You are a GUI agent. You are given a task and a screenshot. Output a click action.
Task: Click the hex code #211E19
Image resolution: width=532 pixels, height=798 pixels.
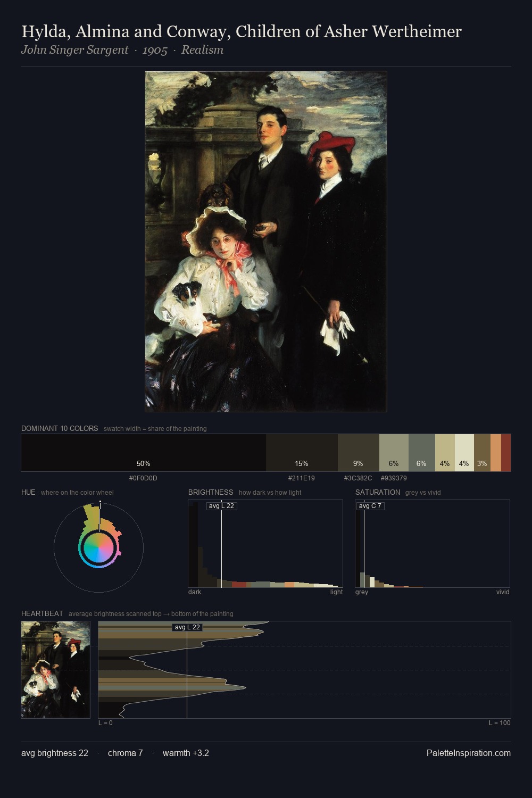point(302,478)
